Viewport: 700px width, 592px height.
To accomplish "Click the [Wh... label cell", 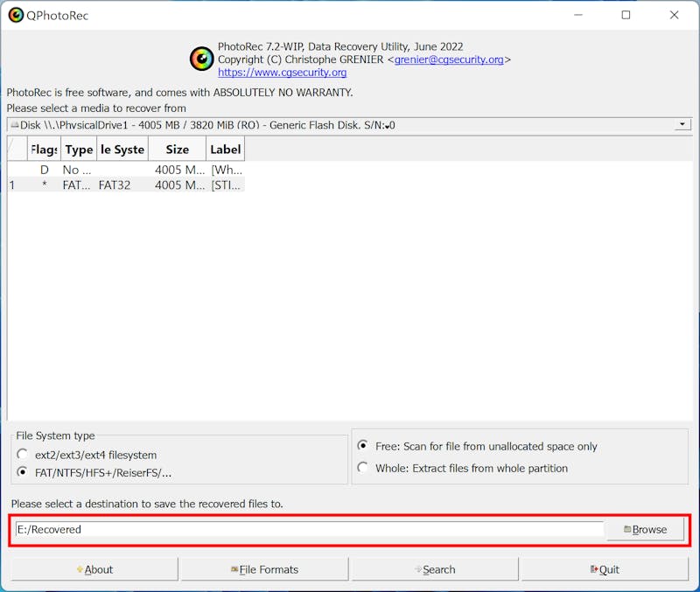I will pyautogui.click(x=227, y=170).
